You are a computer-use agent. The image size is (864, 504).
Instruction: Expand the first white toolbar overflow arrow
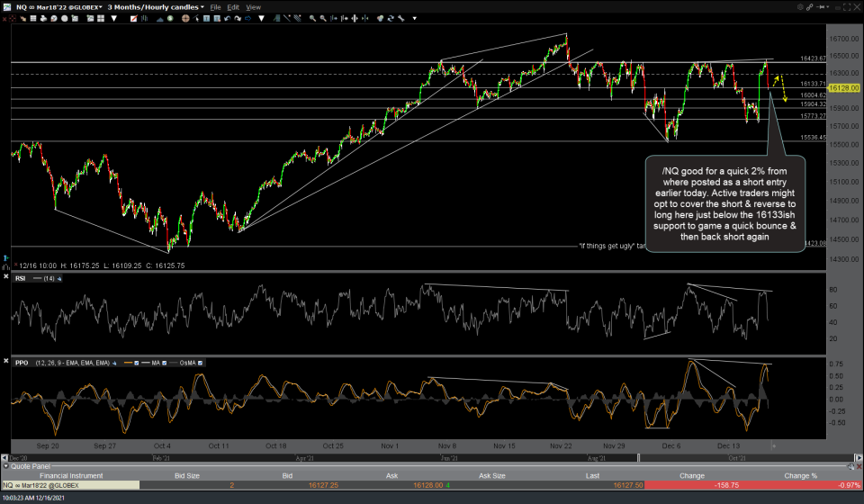pos(114,18)
